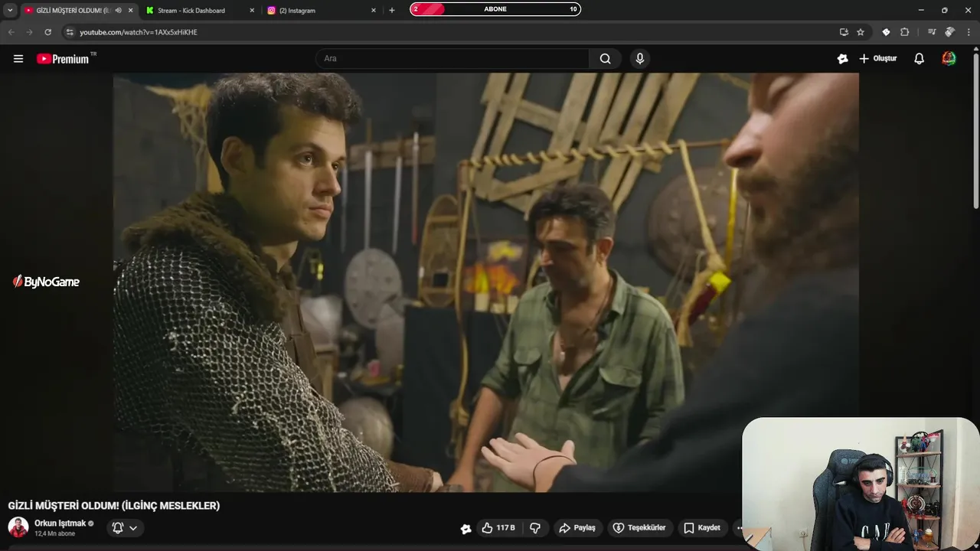Expand the subscription notification bell dropdown
The height and width of the screenshot is (551, 980).
(x=125, y=528)
